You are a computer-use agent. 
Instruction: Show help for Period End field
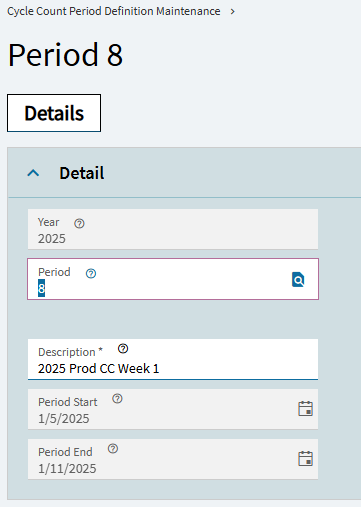113,449
